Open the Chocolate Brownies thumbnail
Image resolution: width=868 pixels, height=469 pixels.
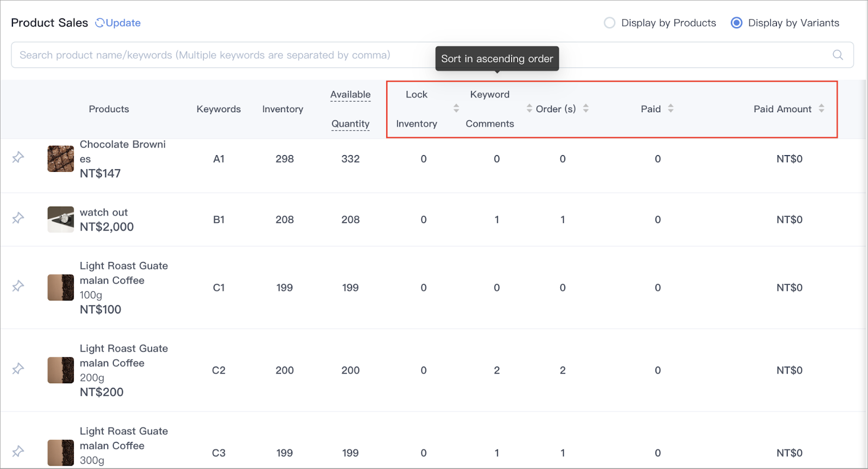(x=61, y=159)
